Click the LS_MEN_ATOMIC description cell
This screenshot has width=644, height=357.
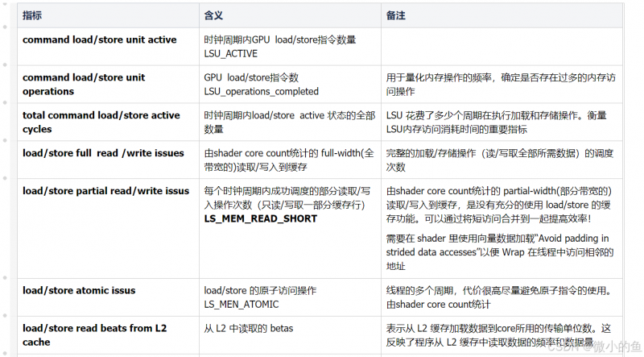pyautogui.click(x=290, y=297)
